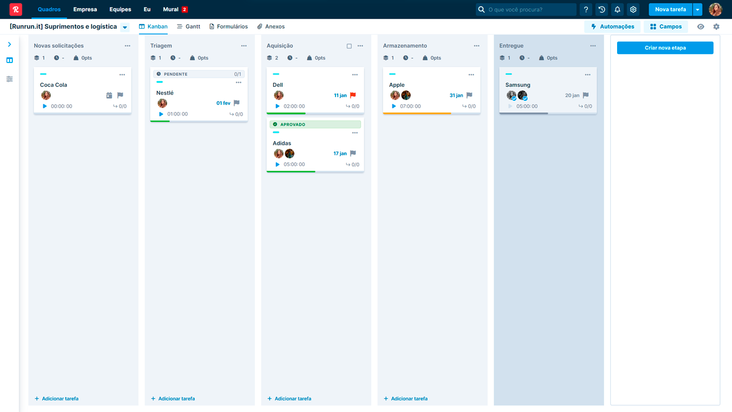Select the board view icon in sidebar
The width and height of the screenshot is (732, 412).
9,60
